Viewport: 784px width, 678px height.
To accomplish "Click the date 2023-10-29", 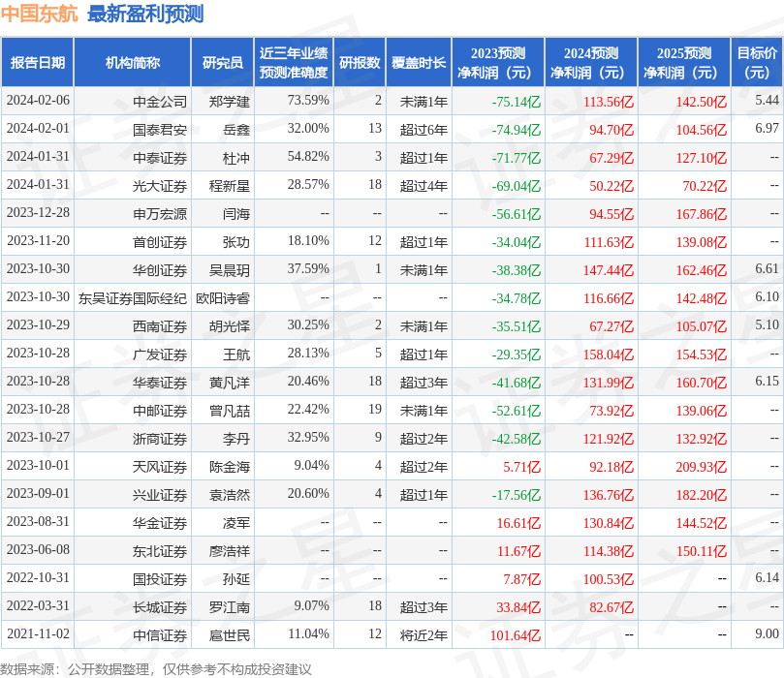I will (x=38, y=325).
